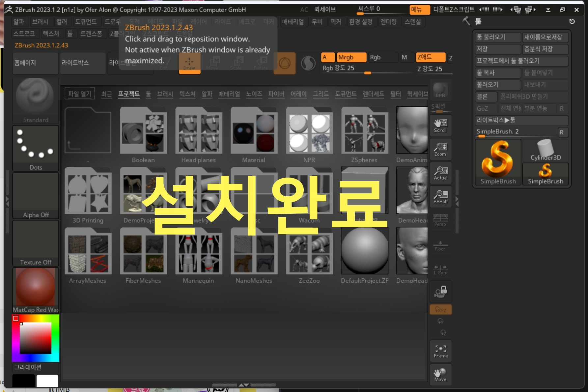Select the large SimpleBrush tool thumbnail
The image size is (588, 392).
(x=498, y=162)
